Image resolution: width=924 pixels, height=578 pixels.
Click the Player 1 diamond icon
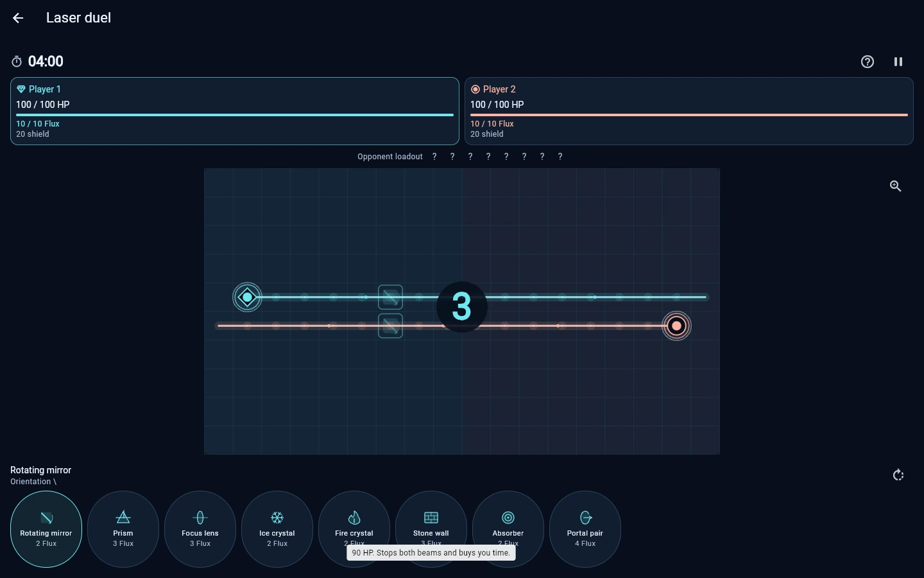(21, 89)
